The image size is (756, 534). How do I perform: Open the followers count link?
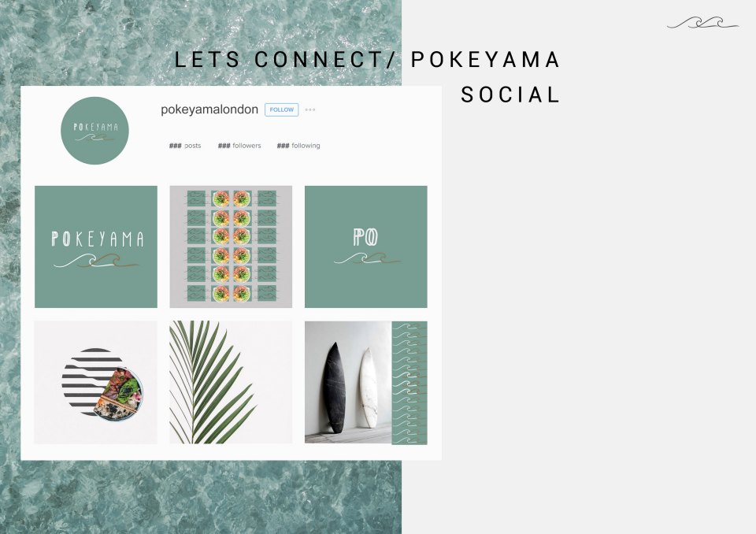click(x=239, y=146)
